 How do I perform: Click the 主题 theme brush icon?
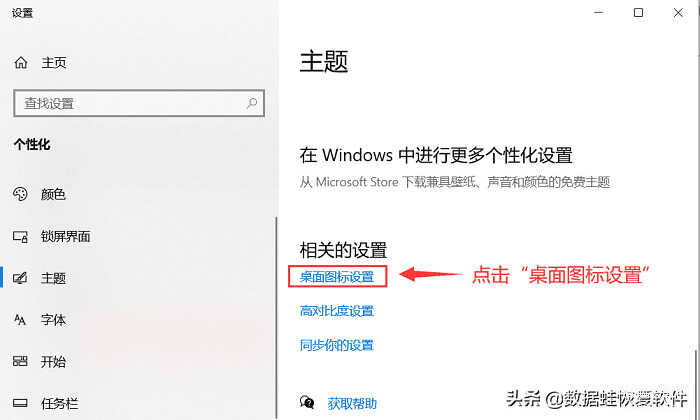click(20, 278)
